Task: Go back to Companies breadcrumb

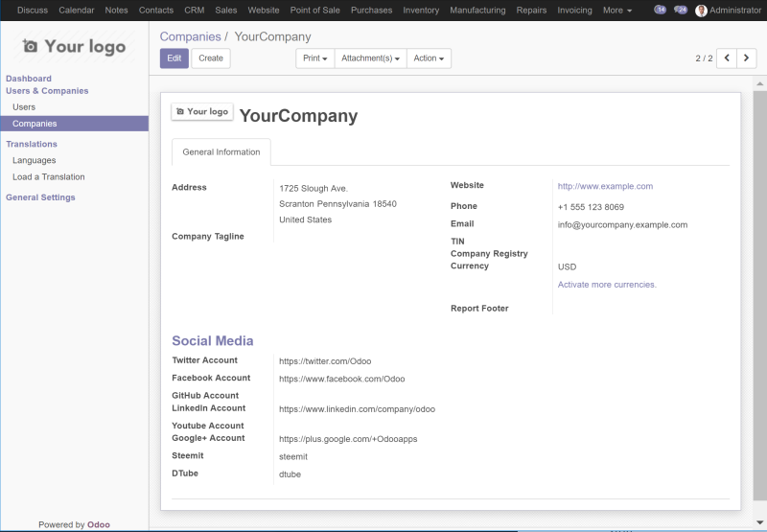Action: [x=190, y=36]
